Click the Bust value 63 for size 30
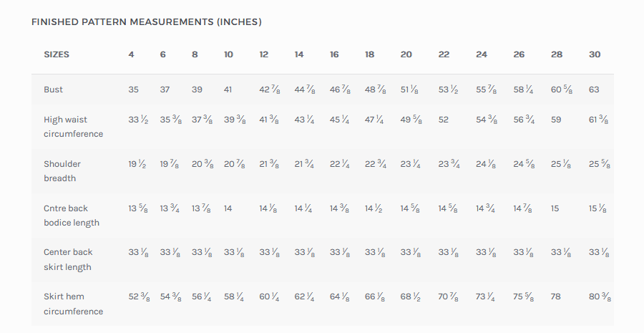644x333 pixels. (594, 90)
